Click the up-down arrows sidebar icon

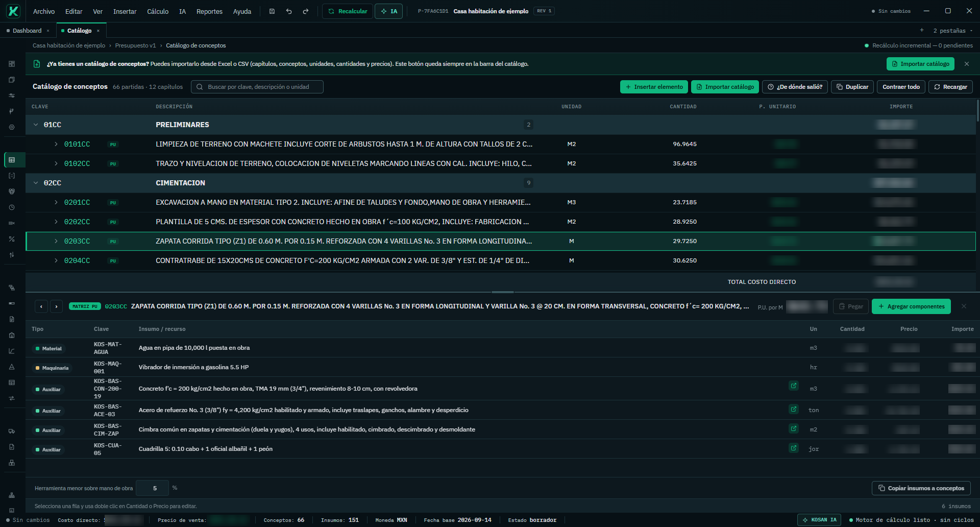coord(12,255)
